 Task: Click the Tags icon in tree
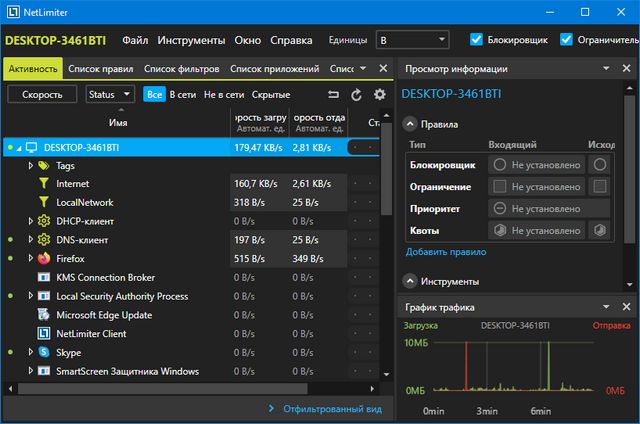pos(43,165)
